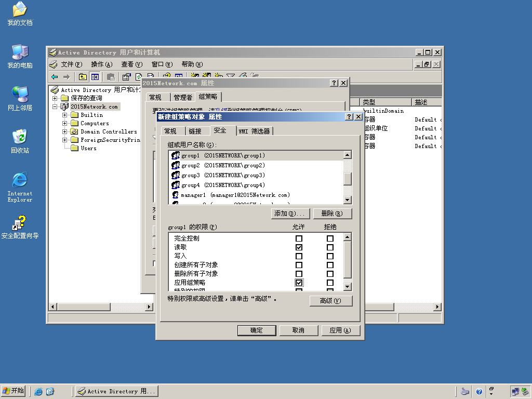Open My Documents desktop icon
The width and height of the screenshot is (532, 399).
point(20,14)
